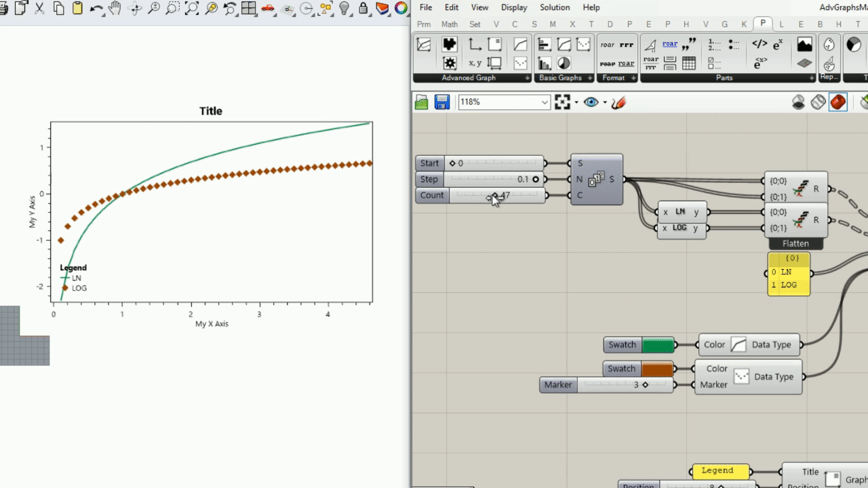868x488 pixels.
Task: Click the color wheel icon in Rhino toolbar
Action: (x=401, y=8)
